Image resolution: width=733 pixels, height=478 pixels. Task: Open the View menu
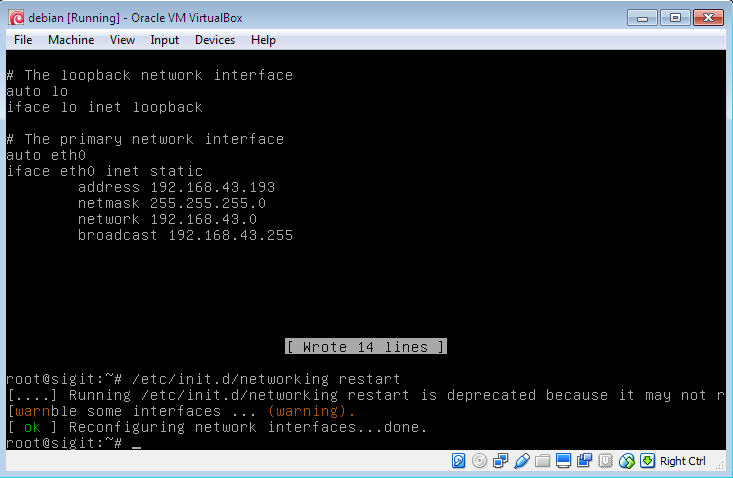tap(122, 40)
